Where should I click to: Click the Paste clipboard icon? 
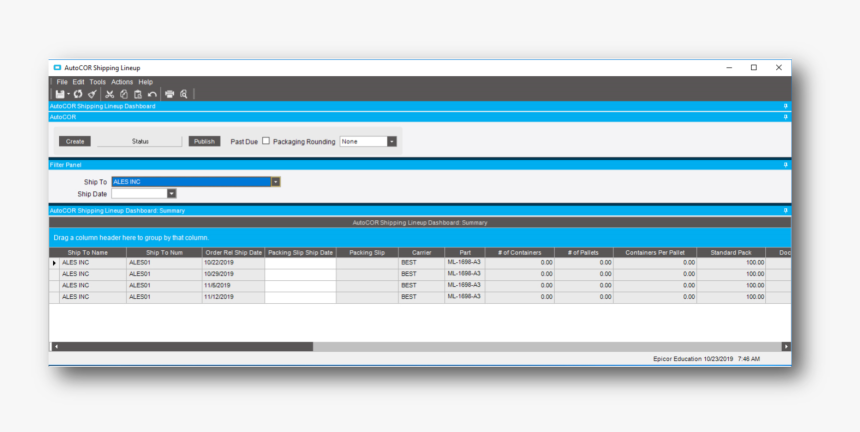tap(138, 94)
